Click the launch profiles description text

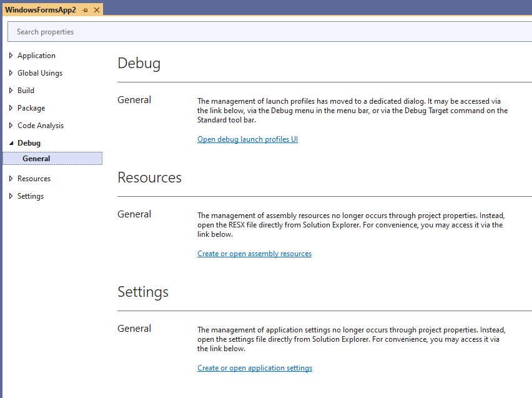pyautogui.click(x=352, y=111)
